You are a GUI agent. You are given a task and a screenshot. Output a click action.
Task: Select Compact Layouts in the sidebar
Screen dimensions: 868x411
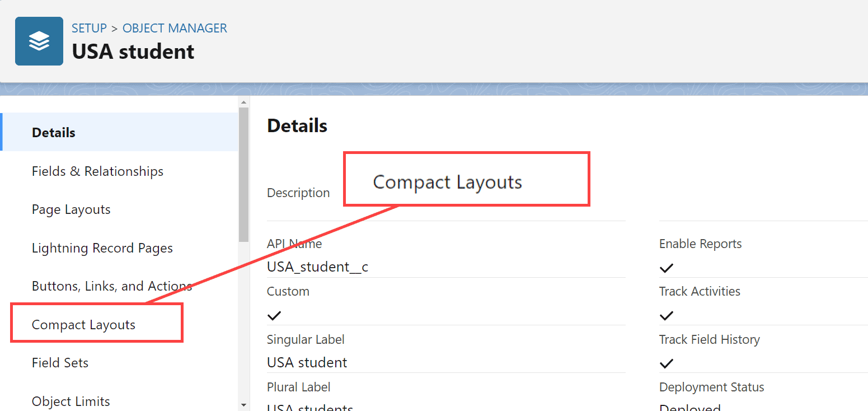(83, 324)
